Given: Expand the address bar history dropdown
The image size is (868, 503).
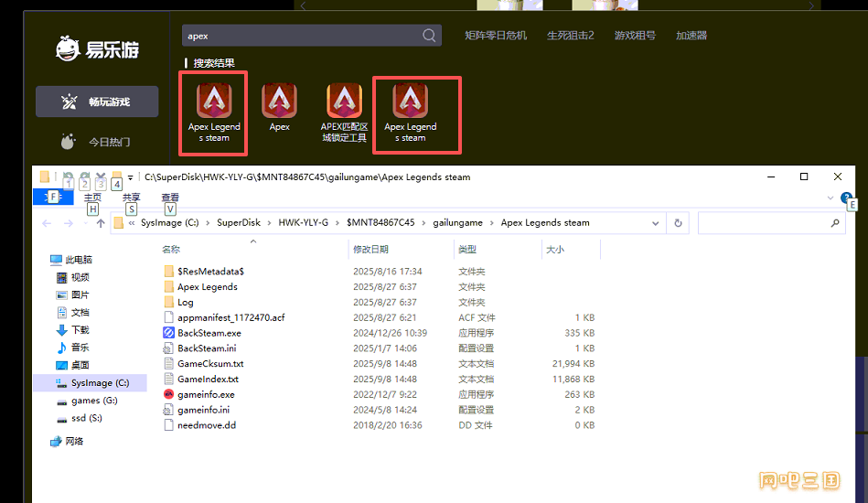Looking at the screenshot, I should click(x=656, y=223).
